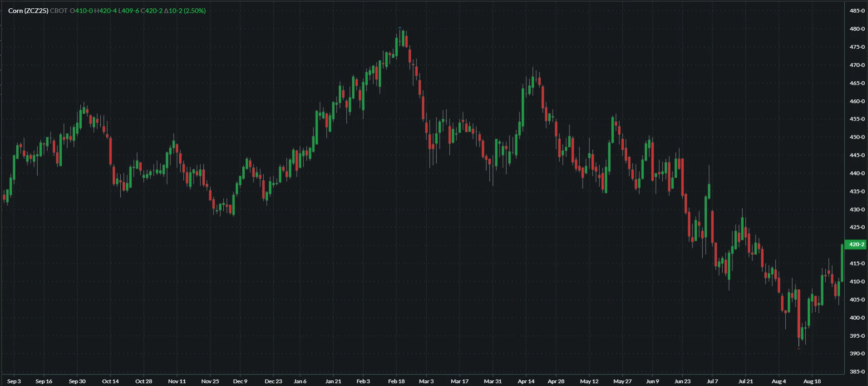
Task: Select the Sep 3 date label
Action: point(14,381)
